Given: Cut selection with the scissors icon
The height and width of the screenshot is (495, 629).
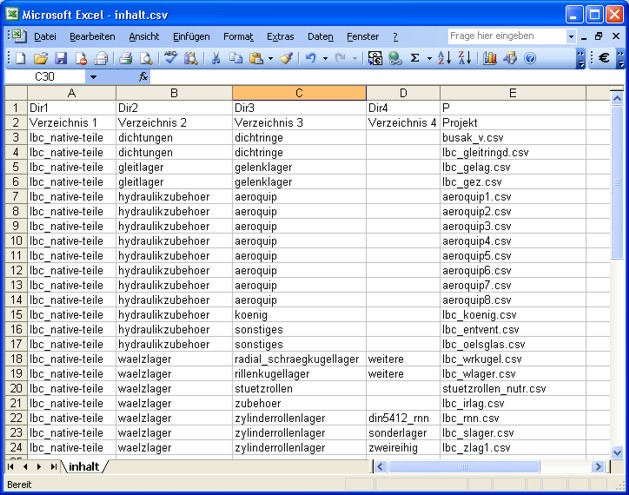Looking at the screenshot, I should (215, 58).
